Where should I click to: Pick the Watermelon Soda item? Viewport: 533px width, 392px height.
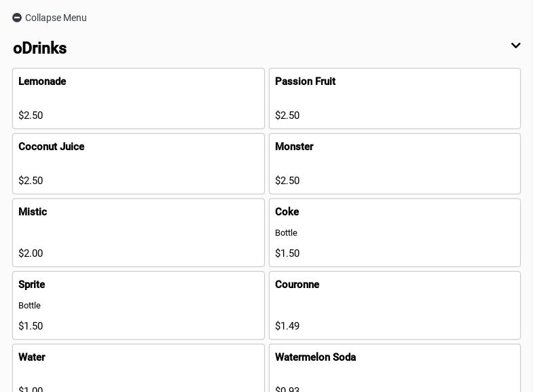tap(394, 368)
